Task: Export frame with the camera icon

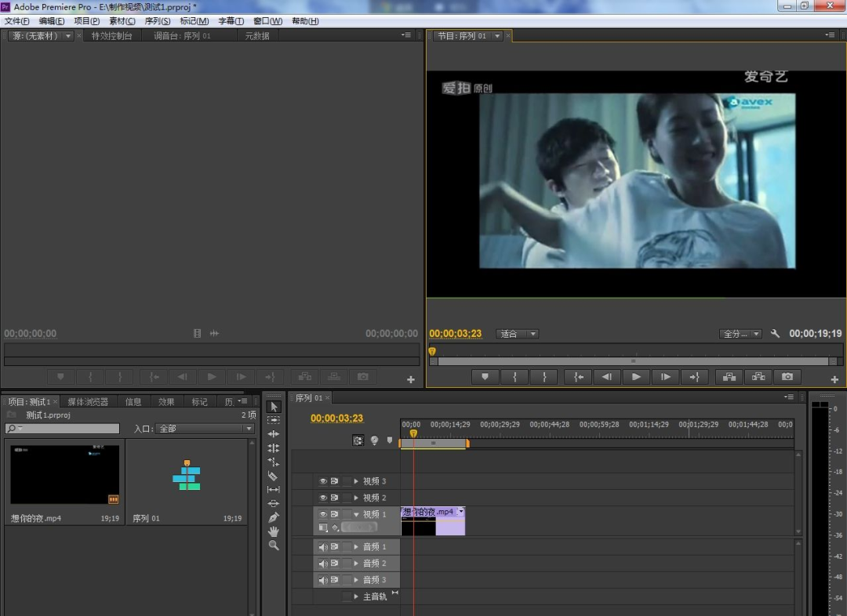Action: tap(787, 377)
